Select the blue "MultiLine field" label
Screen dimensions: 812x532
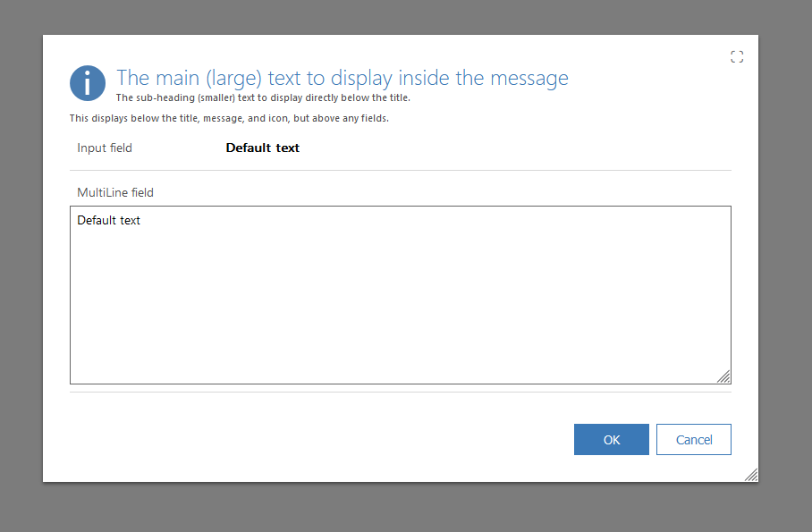(x=115, y=192)
